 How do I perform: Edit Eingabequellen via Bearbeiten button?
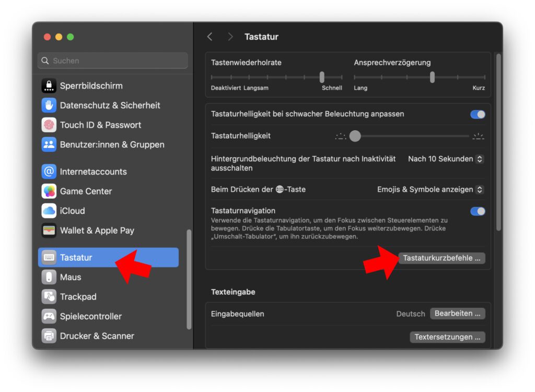pyautogui.click(x=457, y=314)
